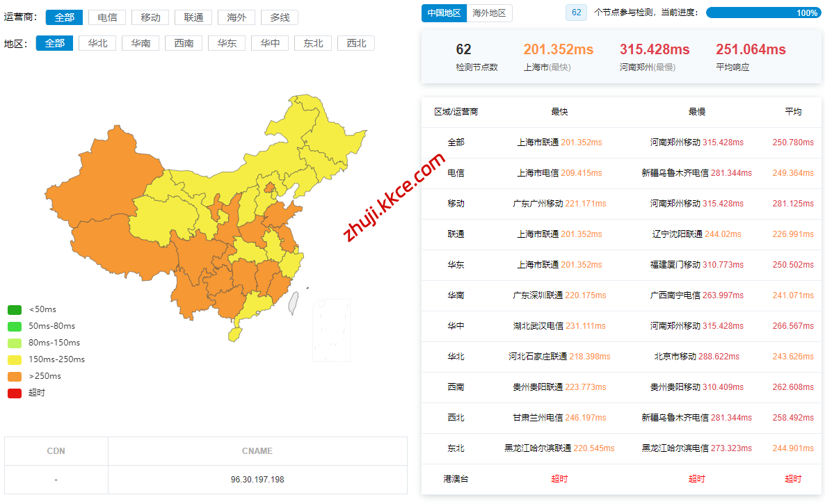Select the 移动 carrier filter
825x504 pixels.
point(150,17)
